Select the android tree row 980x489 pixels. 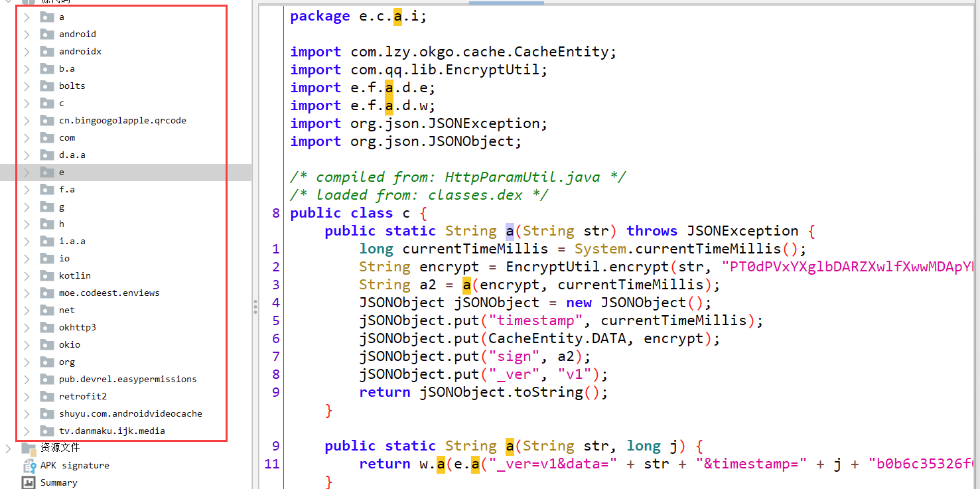click(x=126, y=34)
